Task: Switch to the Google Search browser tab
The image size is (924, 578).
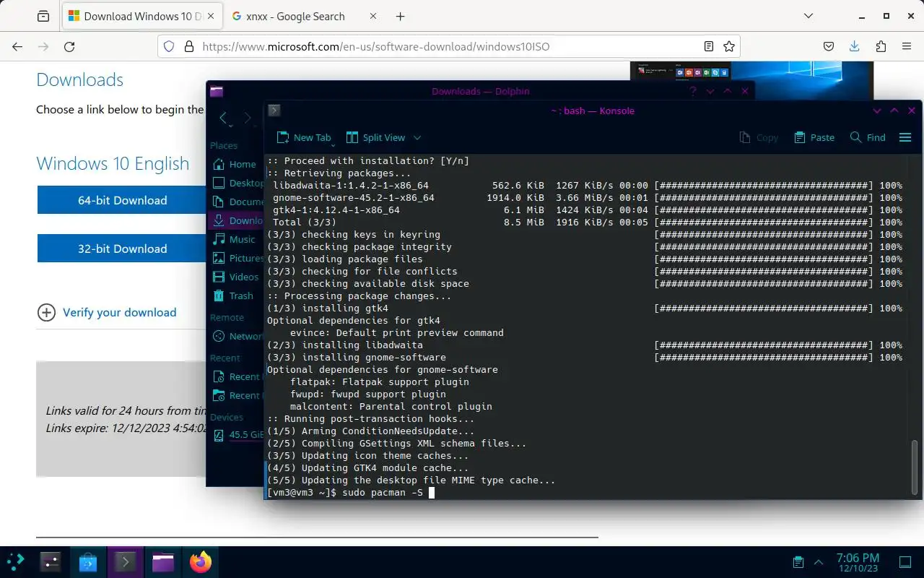Action: coord(295,16)
